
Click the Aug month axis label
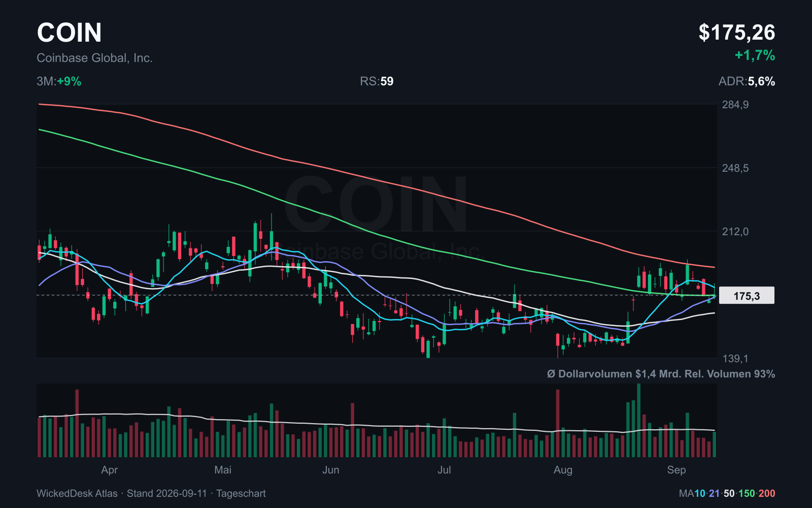click(x=563, y=470)
